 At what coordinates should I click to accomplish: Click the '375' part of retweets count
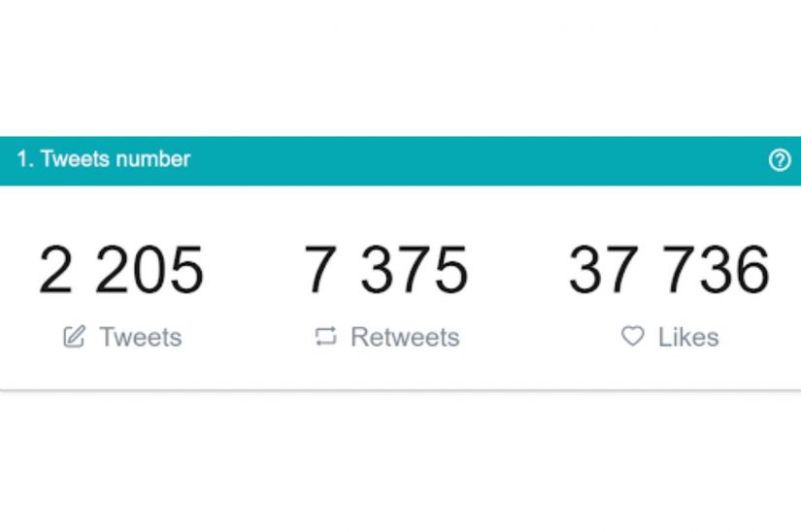pos(416,271)
